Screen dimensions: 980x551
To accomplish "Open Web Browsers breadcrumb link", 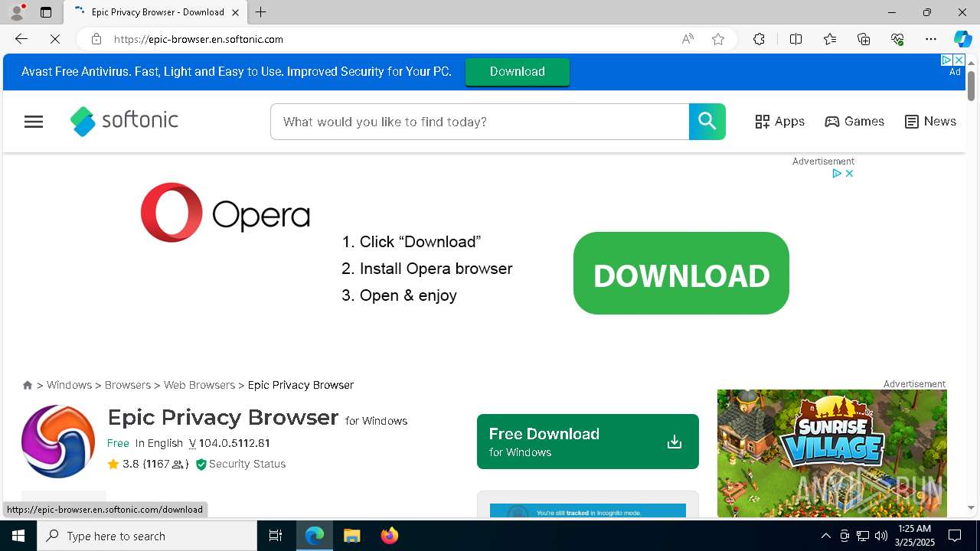I will point(199,385).
